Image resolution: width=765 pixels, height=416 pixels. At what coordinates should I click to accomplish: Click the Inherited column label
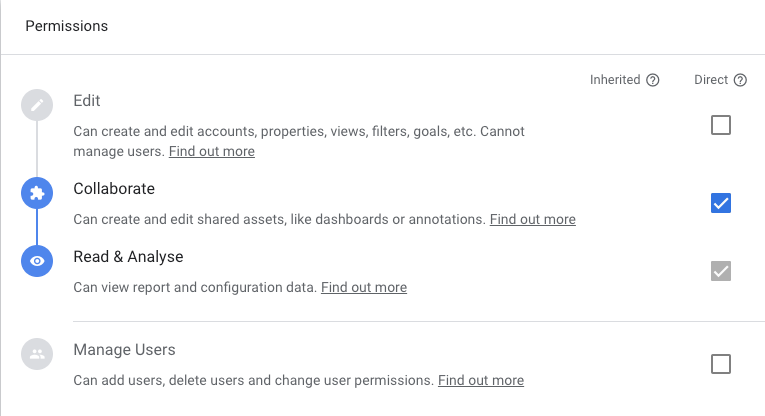pyautogui.click(x=615, y=80)
